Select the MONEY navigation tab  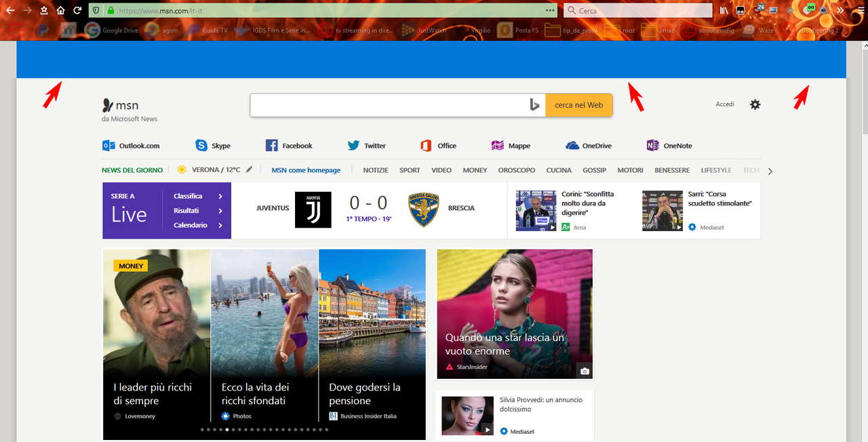click(x=475, y=170)
